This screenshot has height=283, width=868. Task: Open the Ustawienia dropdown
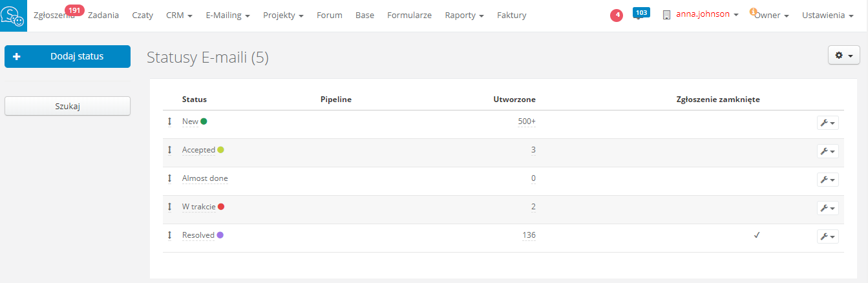(x=832, y=15)
